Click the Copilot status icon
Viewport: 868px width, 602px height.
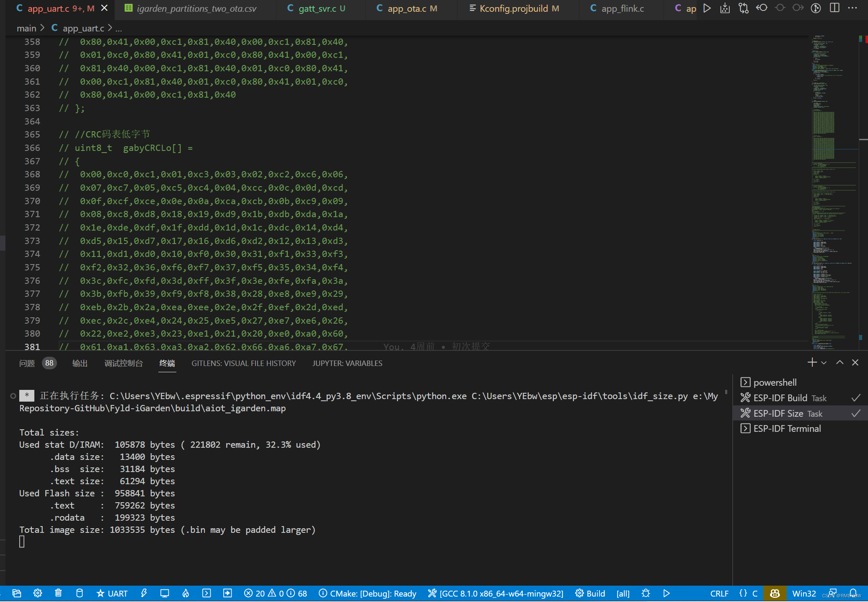tap(775, 593)
